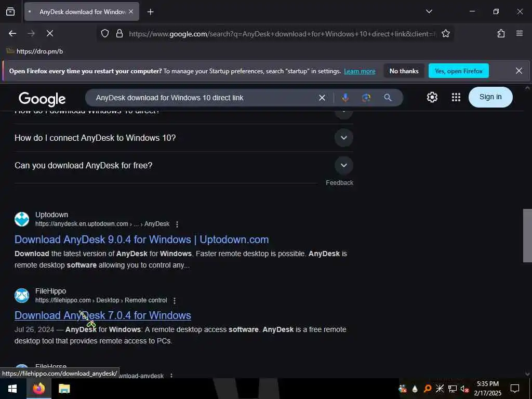Viewport: 532px width, 399px height.
Task: Click the Sign in button
Action: point(490,97)
